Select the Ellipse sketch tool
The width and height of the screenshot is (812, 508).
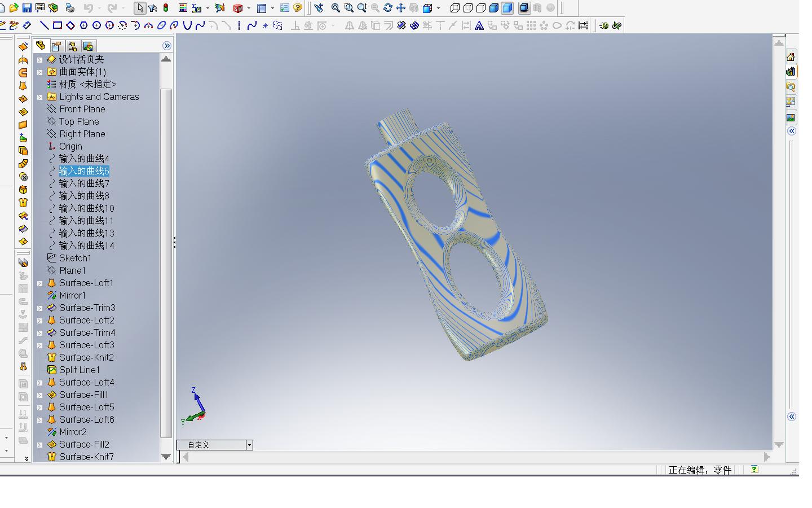[161, 25]
